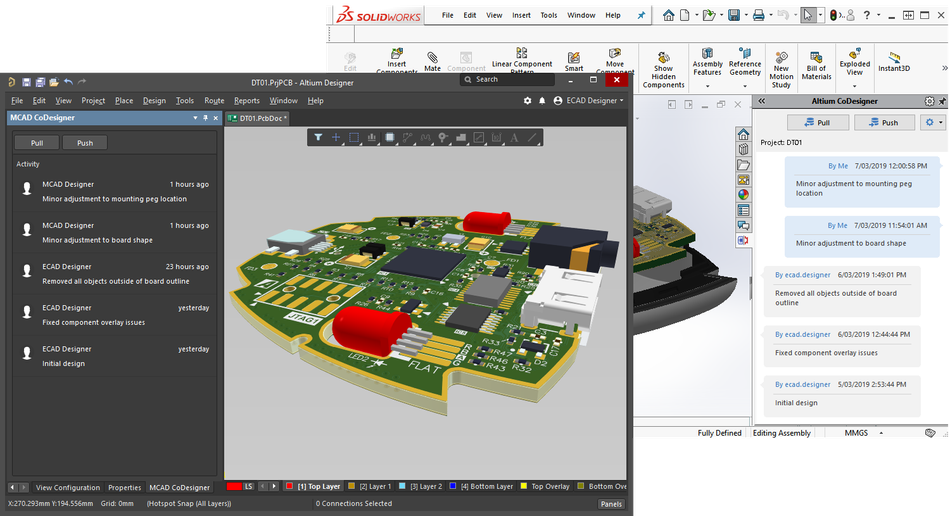This screenshot has width=950, height=516.
Task: Click Pull in the SolidWorks Altium CoDesigner pane
Action: coord(817,122)
